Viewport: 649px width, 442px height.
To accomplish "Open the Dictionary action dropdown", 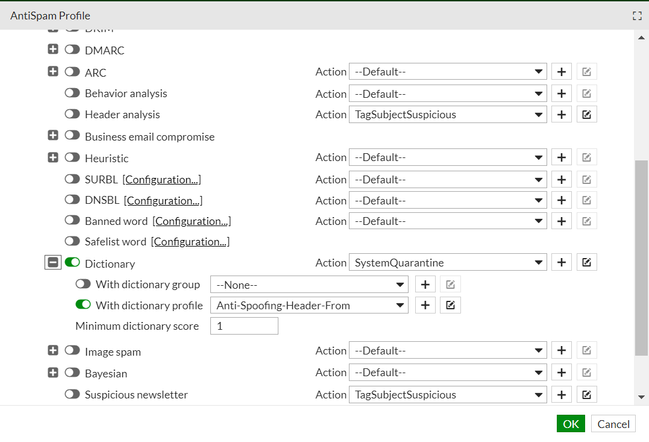I will click(447, 263).
